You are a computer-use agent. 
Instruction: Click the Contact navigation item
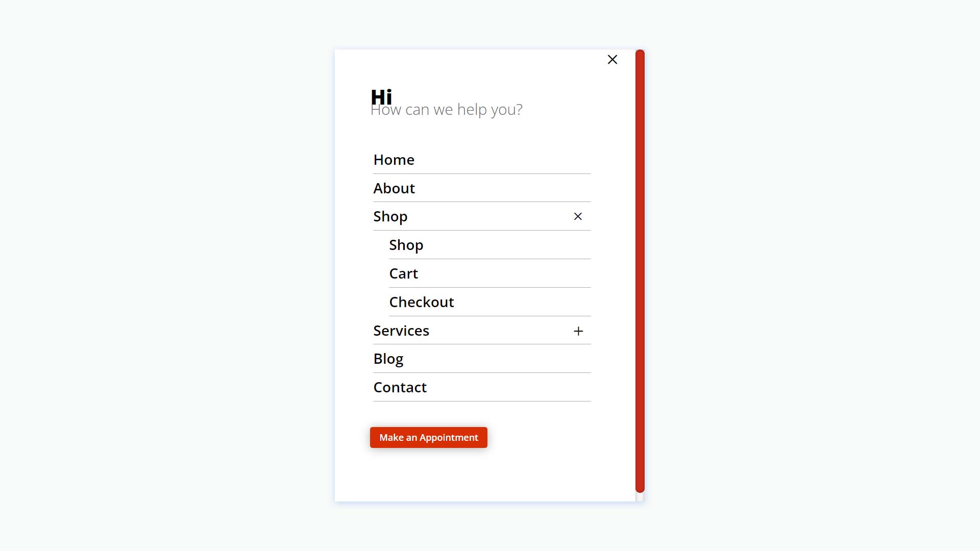coord(400,387)
